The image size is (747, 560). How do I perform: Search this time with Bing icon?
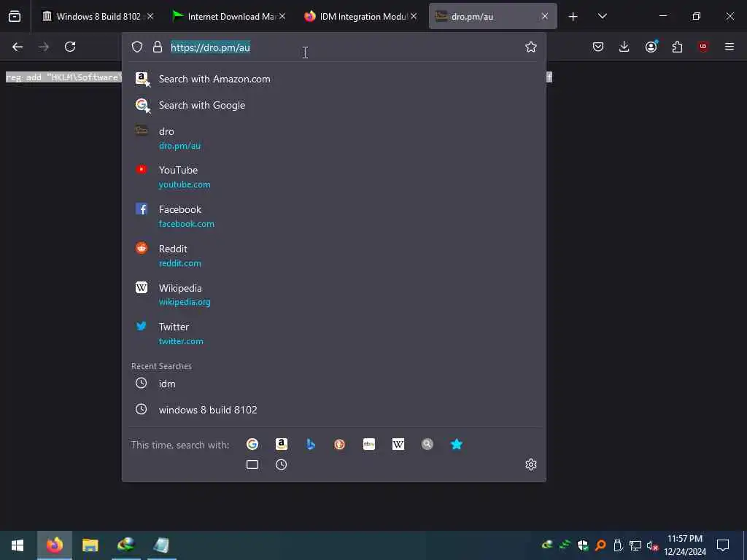coord(311,444)
